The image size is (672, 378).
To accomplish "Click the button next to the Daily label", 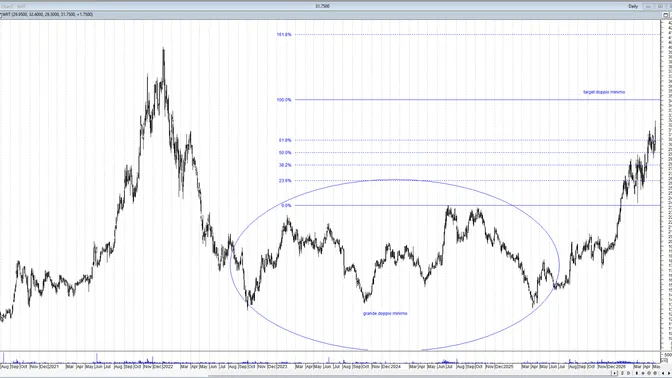I will click(648, 6).
